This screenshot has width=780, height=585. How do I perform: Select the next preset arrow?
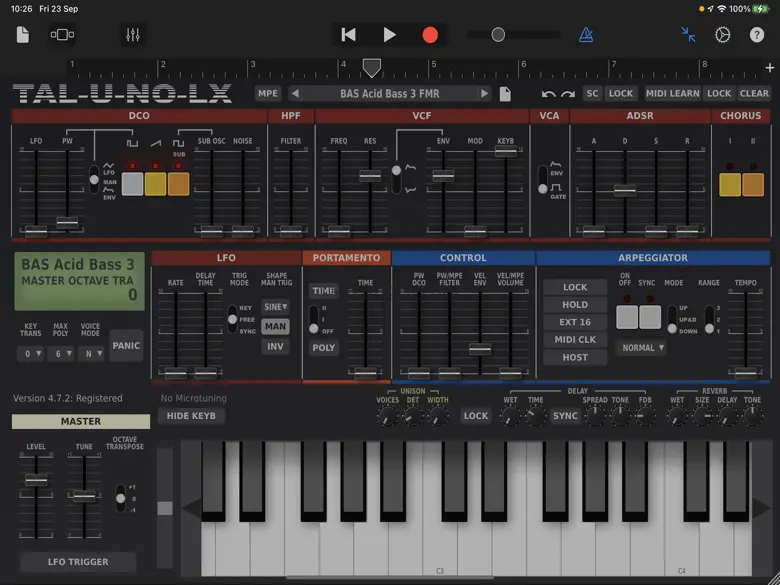(484, 94)
